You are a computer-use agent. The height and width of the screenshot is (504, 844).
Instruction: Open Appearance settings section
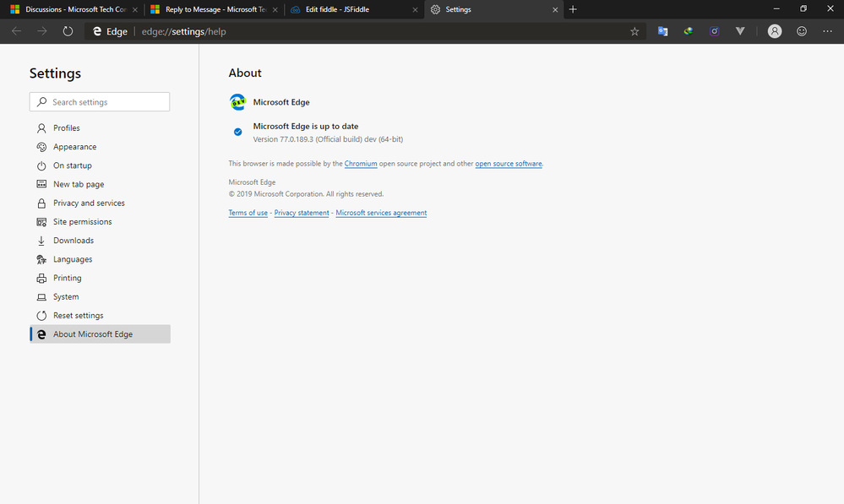pyautogui.click(x=101, y=147)
